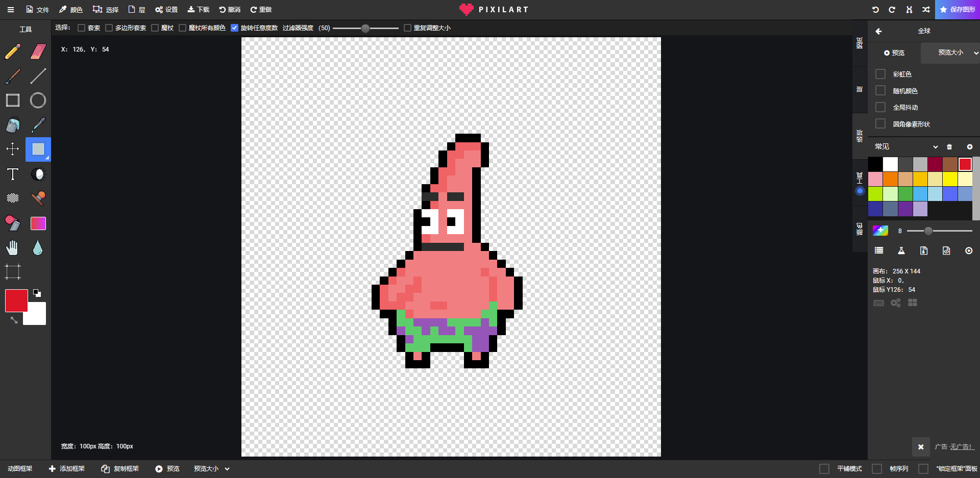Toggle the Frame Sequence (帧序列) checkbox
The width and height of the screenshot is (980, 478).
pos(877,469)
